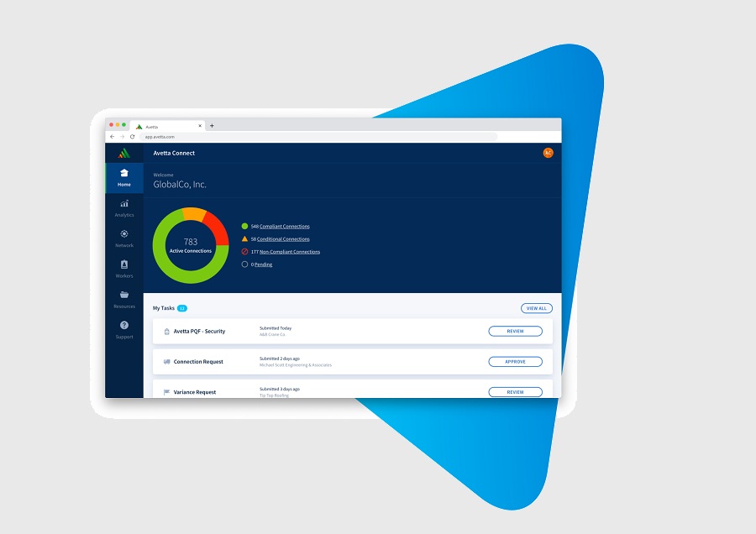Click the My Tasks heading
756x534 pixels.
(164, 308)
